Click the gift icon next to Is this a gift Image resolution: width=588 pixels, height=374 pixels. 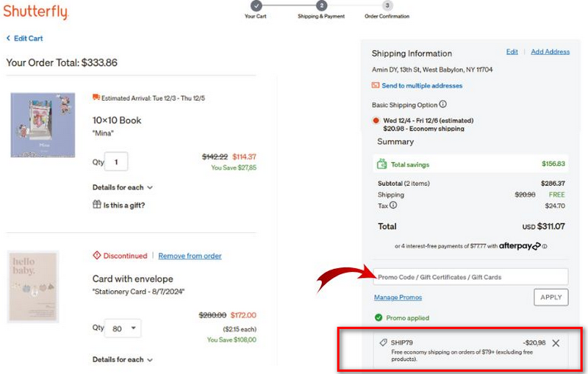point(96,205)
